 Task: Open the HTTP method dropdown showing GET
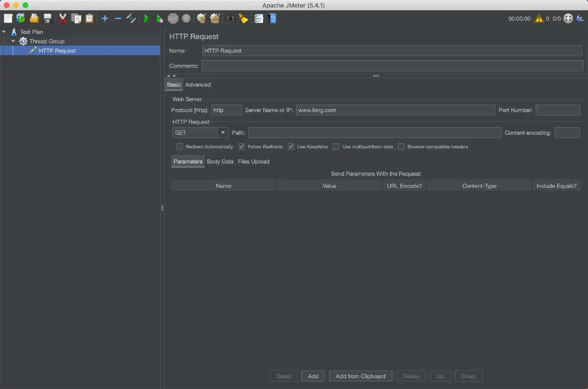(223, 133)
